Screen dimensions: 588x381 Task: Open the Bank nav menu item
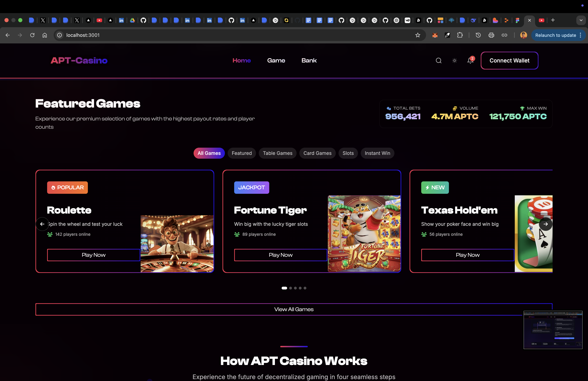(309, 61)
